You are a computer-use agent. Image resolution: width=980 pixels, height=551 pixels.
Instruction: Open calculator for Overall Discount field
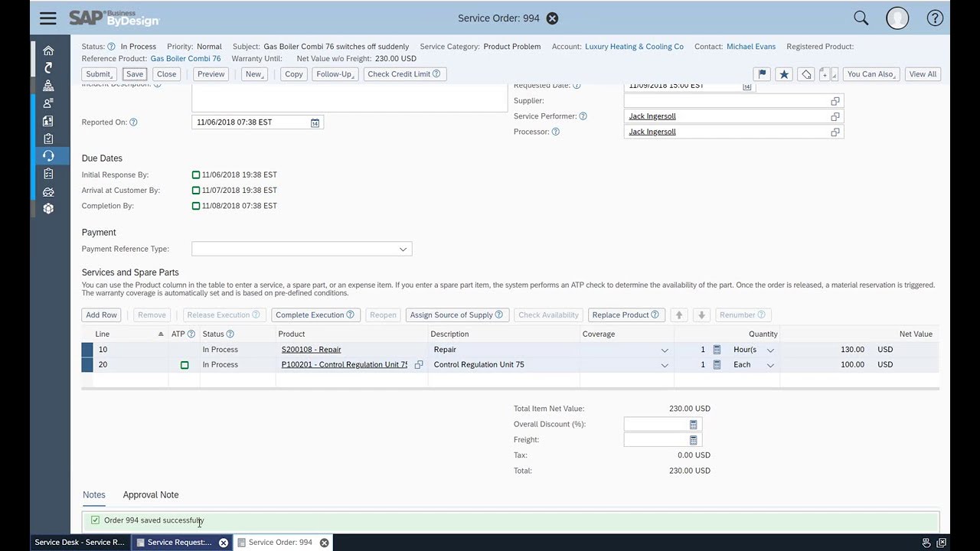click(x=694, y=425)
